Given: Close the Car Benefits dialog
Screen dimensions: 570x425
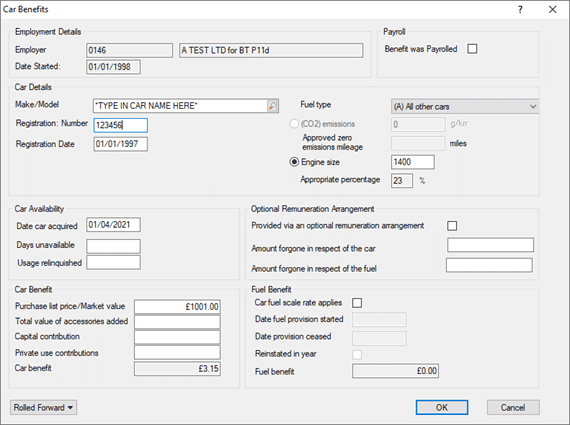Looking at the screenshot, I should pos(552,9).
